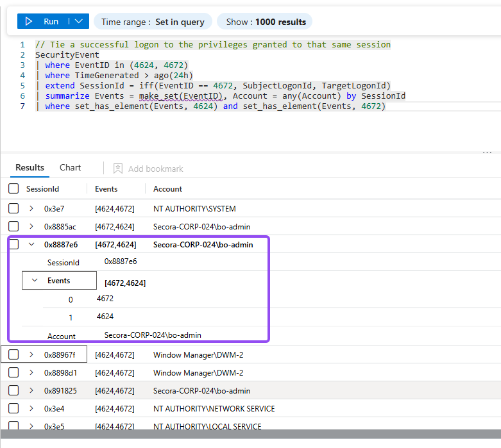This screenshot has width=501, height=448.
Task: Check the 0x8898d1 row checkbox
Action: click(x=13, y=372)
